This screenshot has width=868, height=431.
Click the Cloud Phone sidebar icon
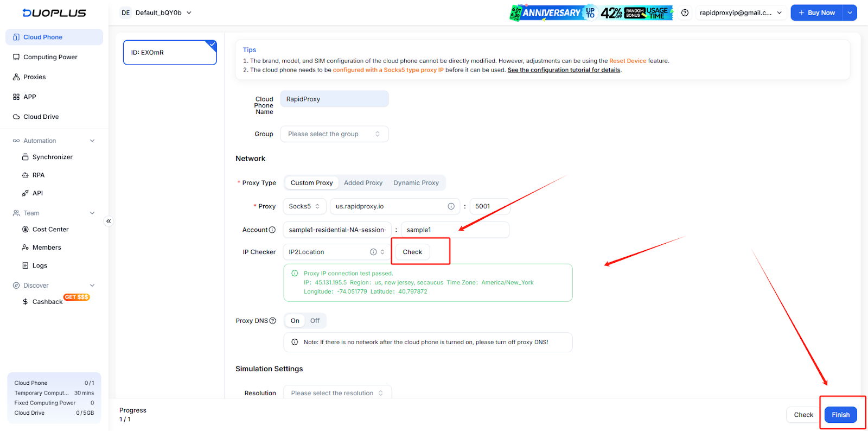tap(16, 37)
